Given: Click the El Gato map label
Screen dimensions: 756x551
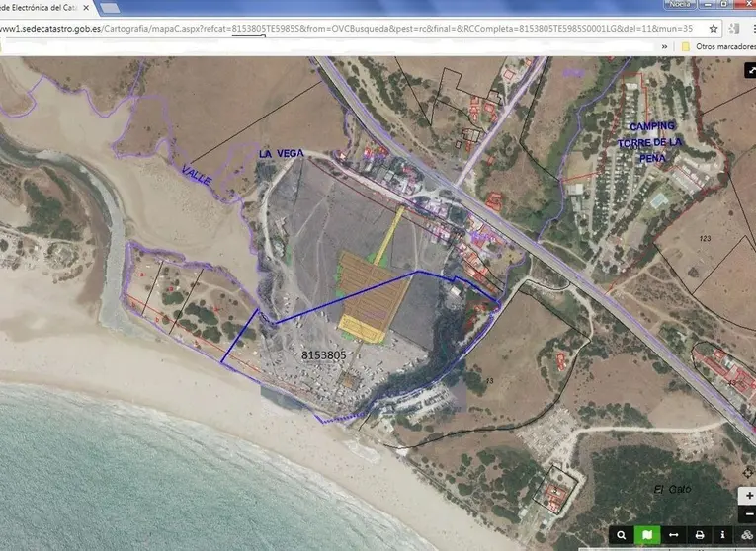Looking at the screenshot, I should pyautogui.click(x=673, y=490).
